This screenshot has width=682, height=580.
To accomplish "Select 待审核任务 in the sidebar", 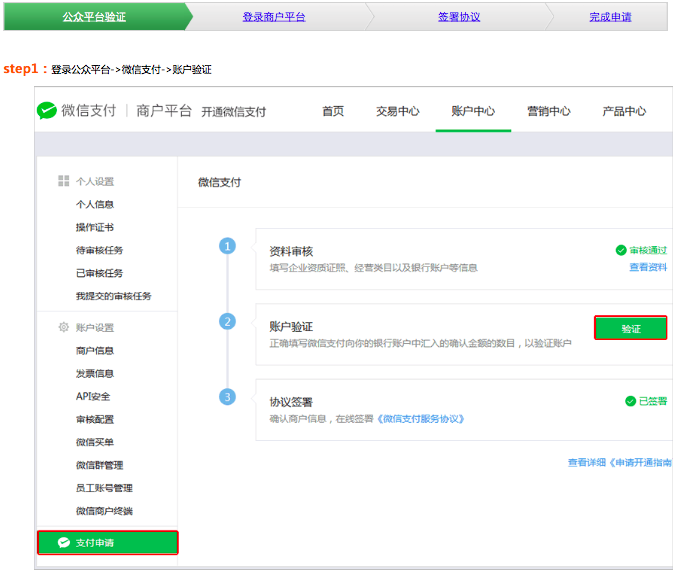I will coord(100,250).
